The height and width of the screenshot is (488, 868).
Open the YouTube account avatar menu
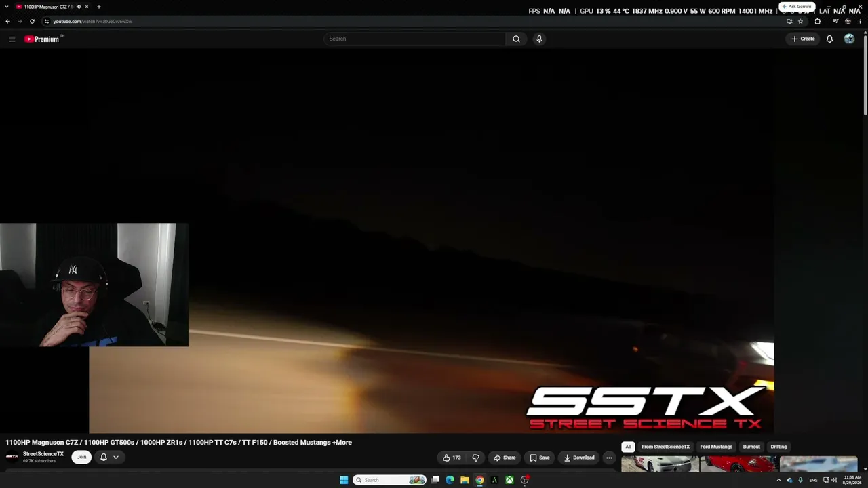pos(849,39)
